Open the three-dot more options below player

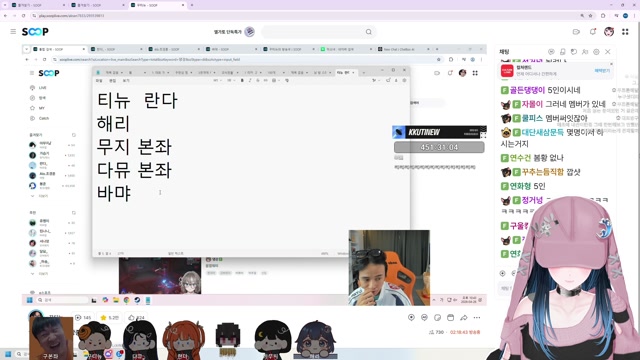pyautogui.click(x=477, y=318)
